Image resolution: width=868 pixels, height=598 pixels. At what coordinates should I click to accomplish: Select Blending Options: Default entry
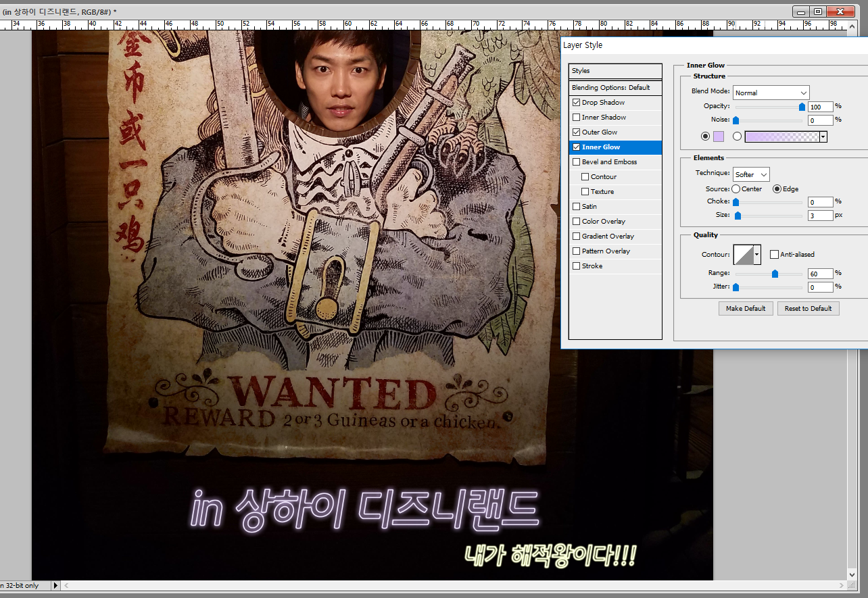[x=615, y=88]
